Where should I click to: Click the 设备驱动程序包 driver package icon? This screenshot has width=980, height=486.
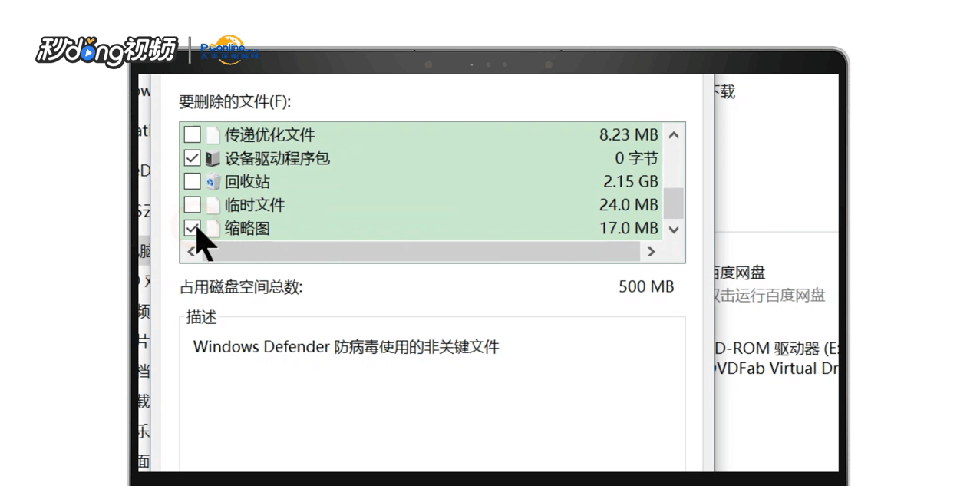pos(212,158)
